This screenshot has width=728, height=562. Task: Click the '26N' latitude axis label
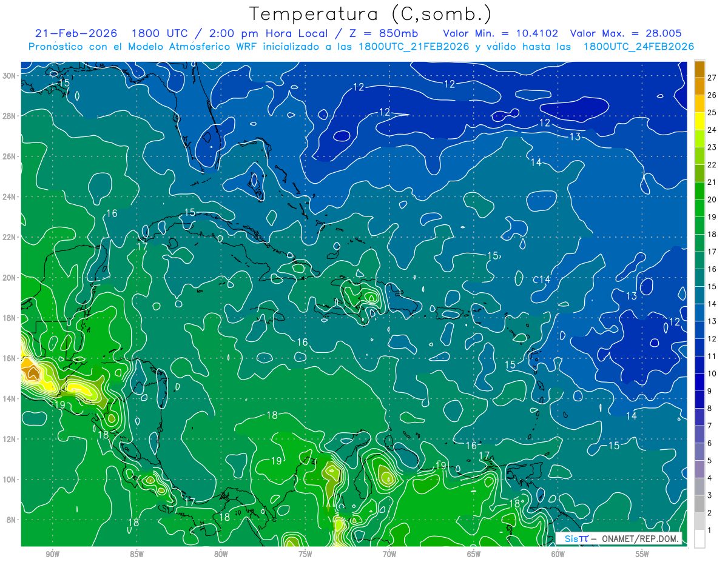(x=10, y=156)
